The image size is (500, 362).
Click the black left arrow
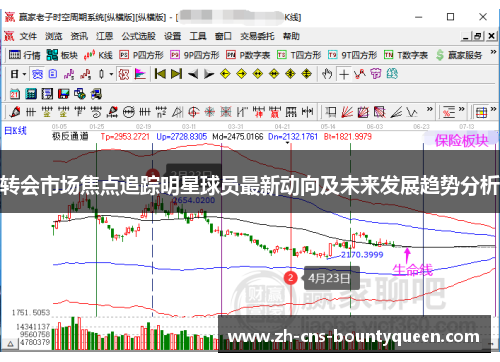193,74
